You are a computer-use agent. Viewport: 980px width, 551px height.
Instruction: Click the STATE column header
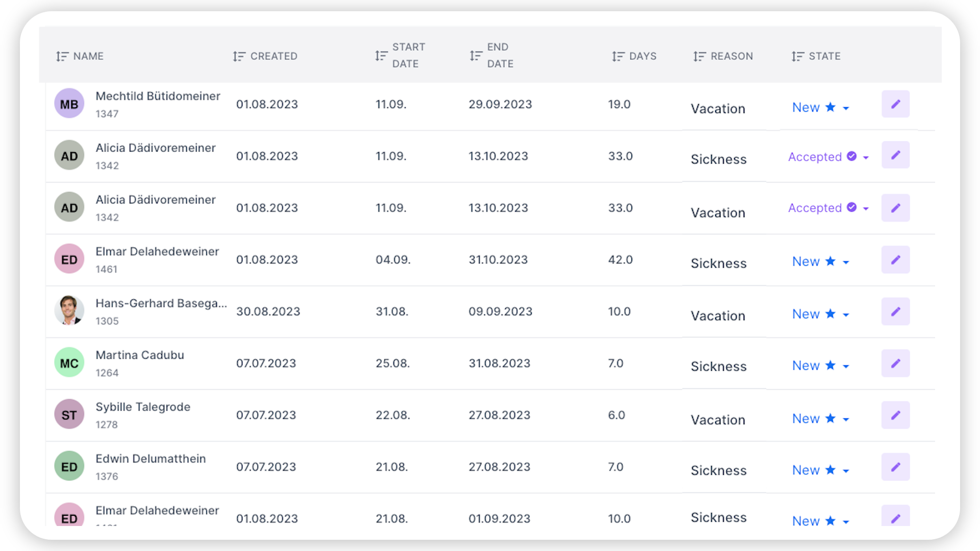[x=816, y=56]
